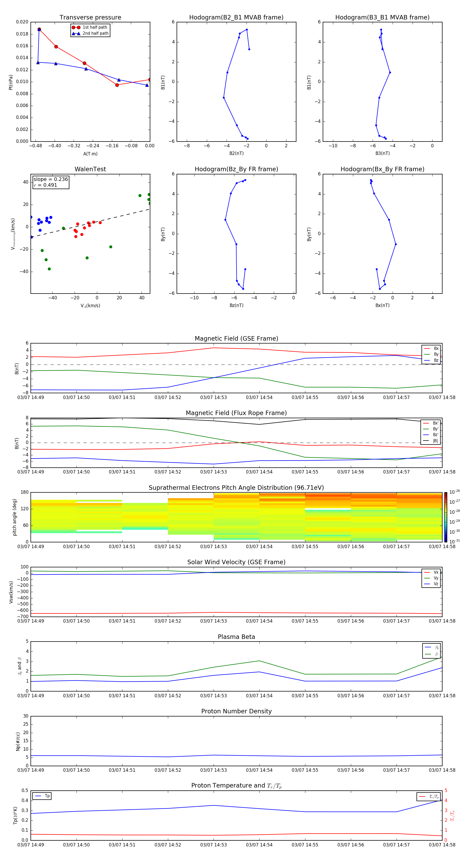This screenshot has height=868, width=473.
Task: Select the By' legend entry
Action: tap(431, 429)
